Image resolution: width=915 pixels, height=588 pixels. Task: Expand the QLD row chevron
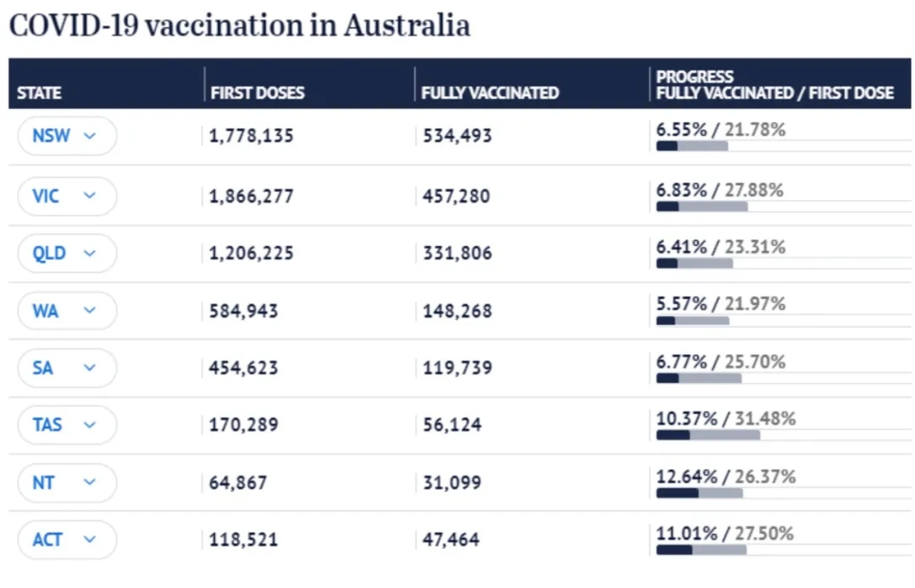[x=90, y=253]
